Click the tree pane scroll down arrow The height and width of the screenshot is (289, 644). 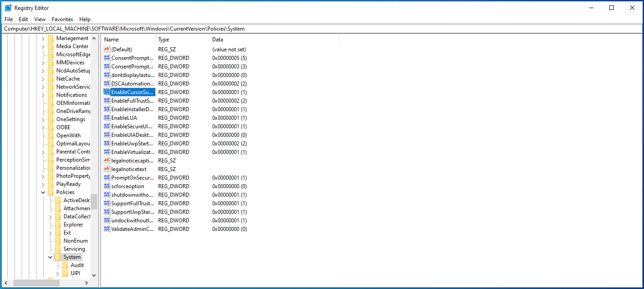pos(94,275)
